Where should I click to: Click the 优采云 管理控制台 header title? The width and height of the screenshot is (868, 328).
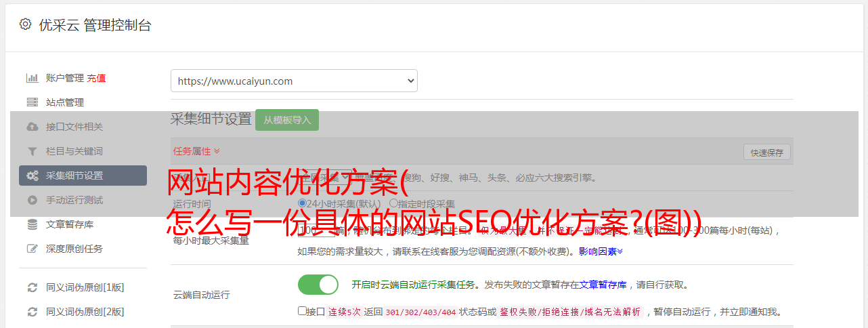[x=95, y=25]
